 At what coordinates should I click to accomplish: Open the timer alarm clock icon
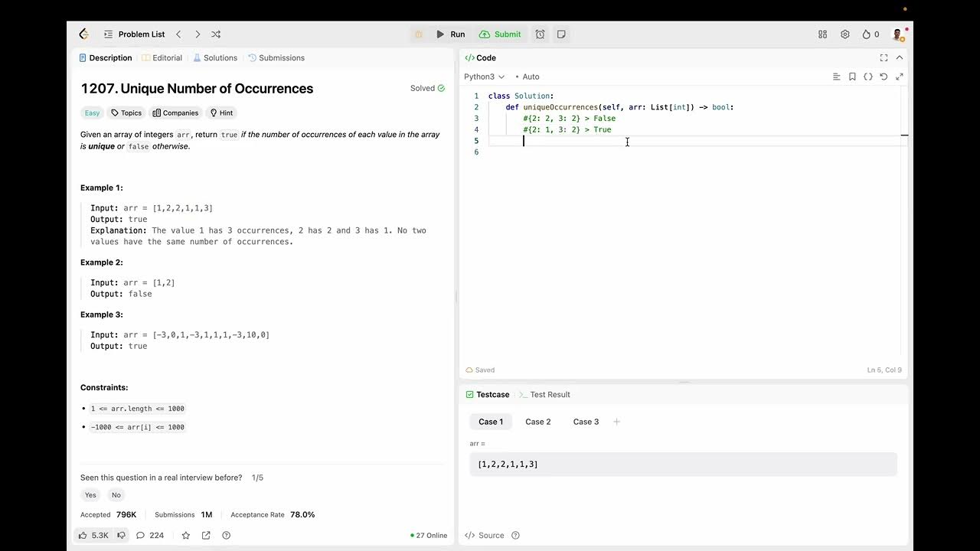540,34
